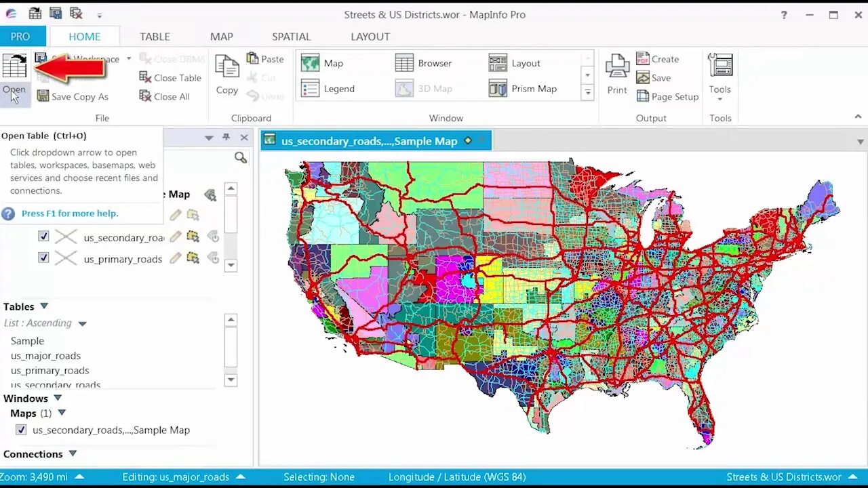Click layer list scroll down arrow
This screenshot has width=868, height=488.
(231, 266)
